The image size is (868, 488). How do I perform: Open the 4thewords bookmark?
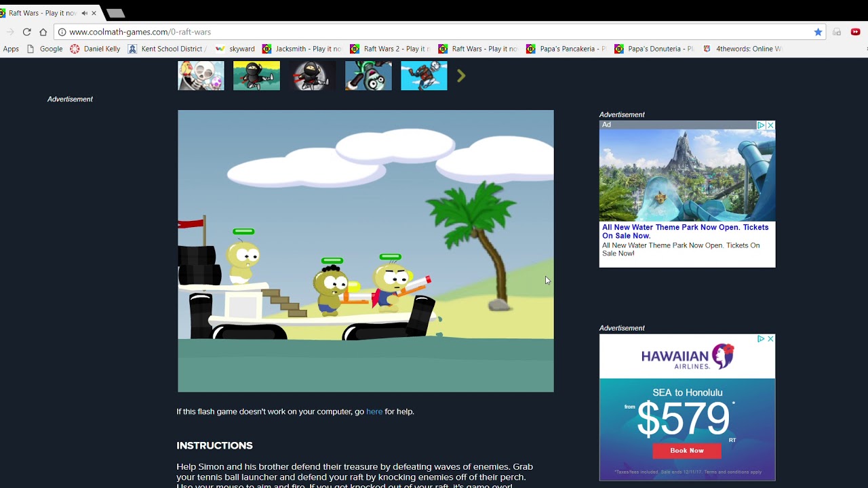742,49
